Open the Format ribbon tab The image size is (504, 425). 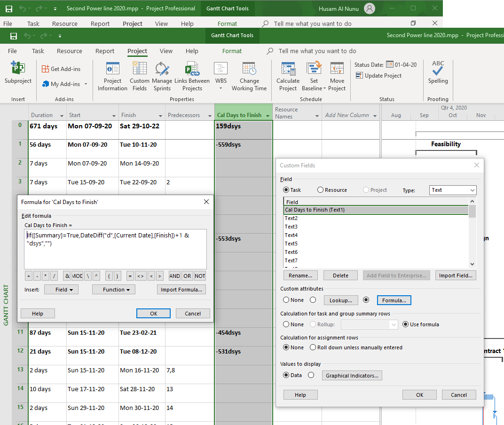pos(232,51)
